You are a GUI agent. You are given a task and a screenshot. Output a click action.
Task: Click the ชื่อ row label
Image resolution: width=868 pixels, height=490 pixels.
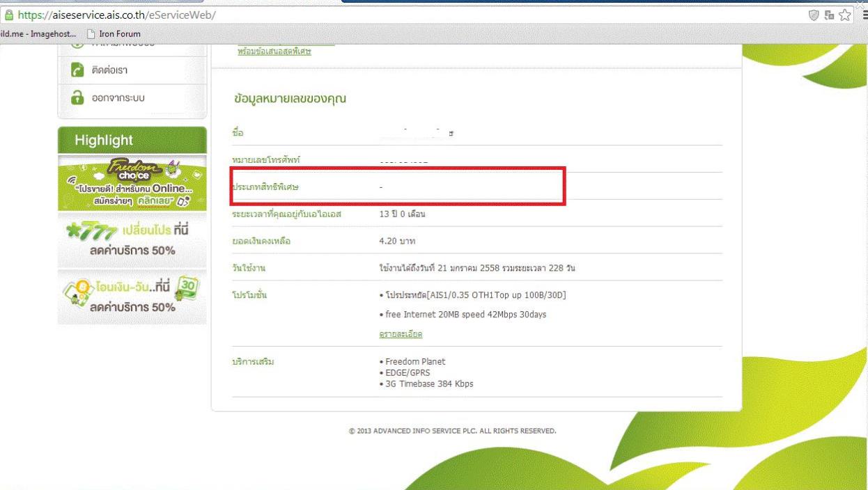tap(238, 132)
